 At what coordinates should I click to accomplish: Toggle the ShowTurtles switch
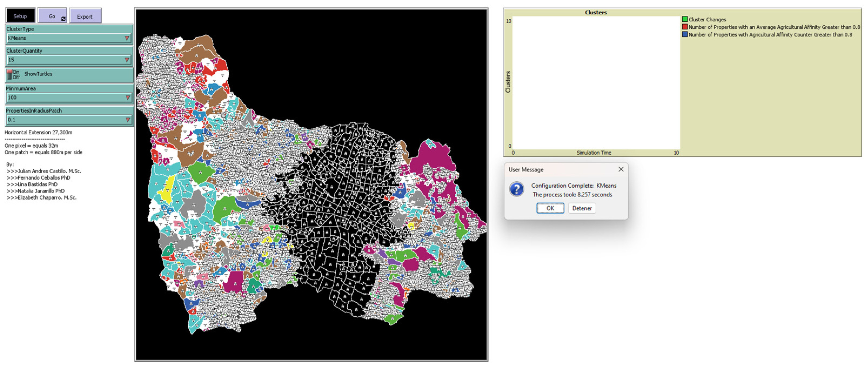pyautogui.click(x=10, y=75)
